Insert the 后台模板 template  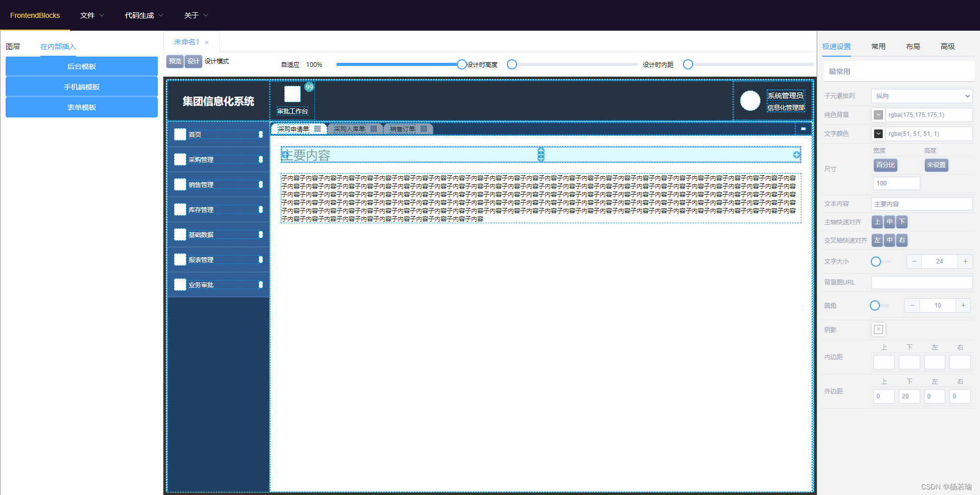coord(82,66)
